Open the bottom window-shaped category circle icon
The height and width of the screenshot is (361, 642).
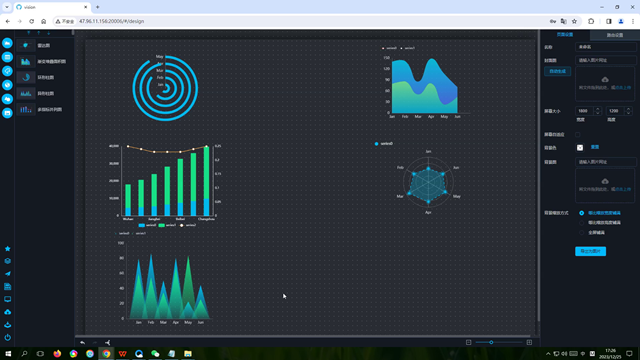click(x=7, y=113)
